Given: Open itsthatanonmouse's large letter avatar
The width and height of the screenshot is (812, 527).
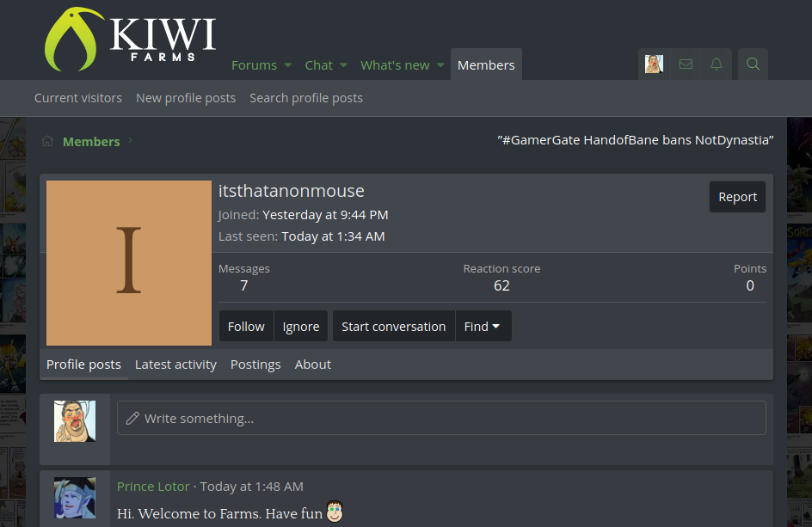Looking at the screenshot, I should click(129, 263).
